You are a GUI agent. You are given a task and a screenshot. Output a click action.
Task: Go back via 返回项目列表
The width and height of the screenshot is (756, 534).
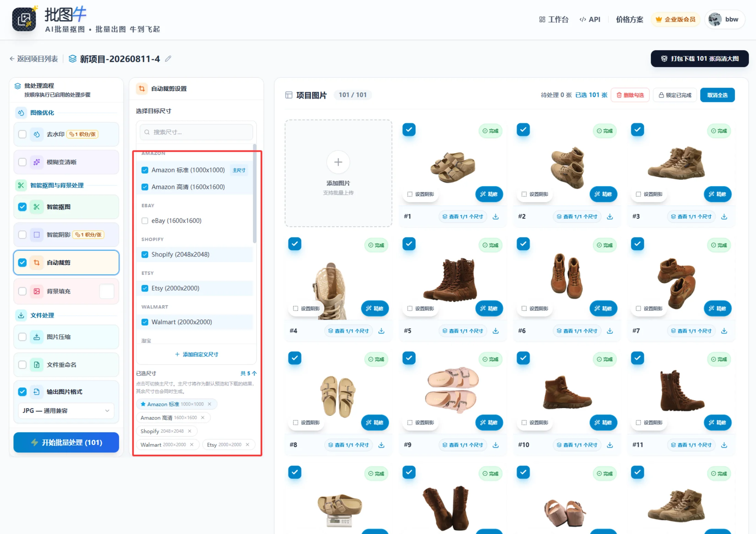tap(34, 59)
